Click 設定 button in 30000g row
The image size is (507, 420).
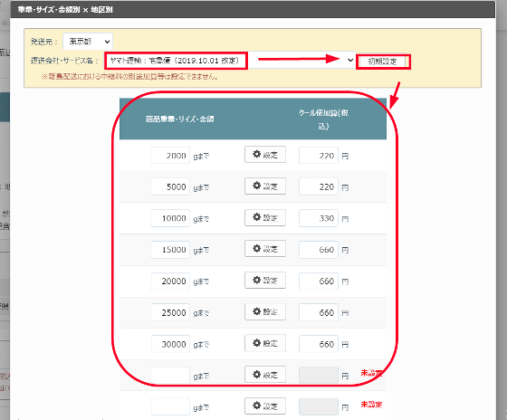click(x=265, y=343)
